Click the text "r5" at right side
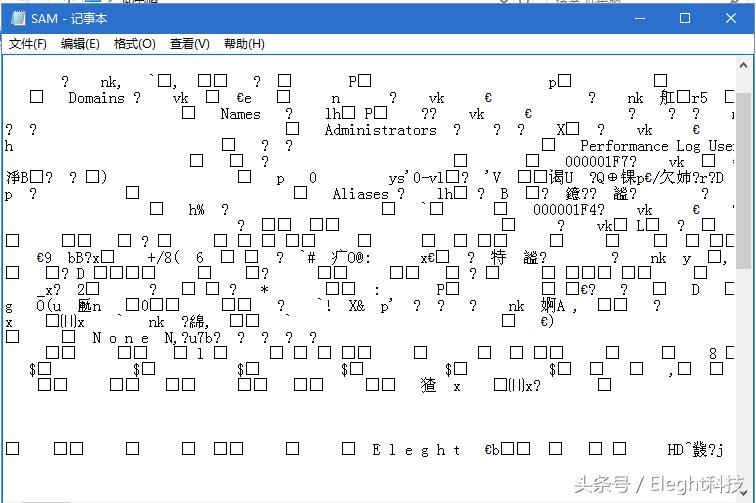 tap(700, 98)
